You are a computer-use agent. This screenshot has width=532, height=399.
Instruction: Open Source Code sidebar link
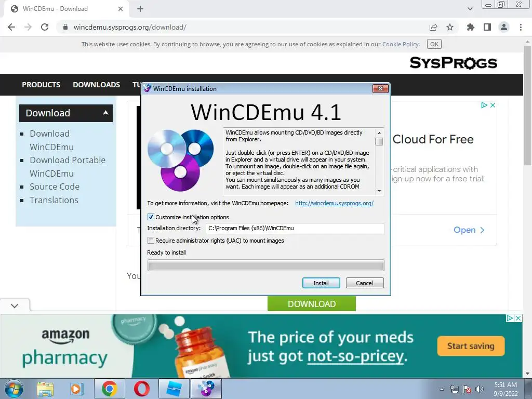click(55, 187)
